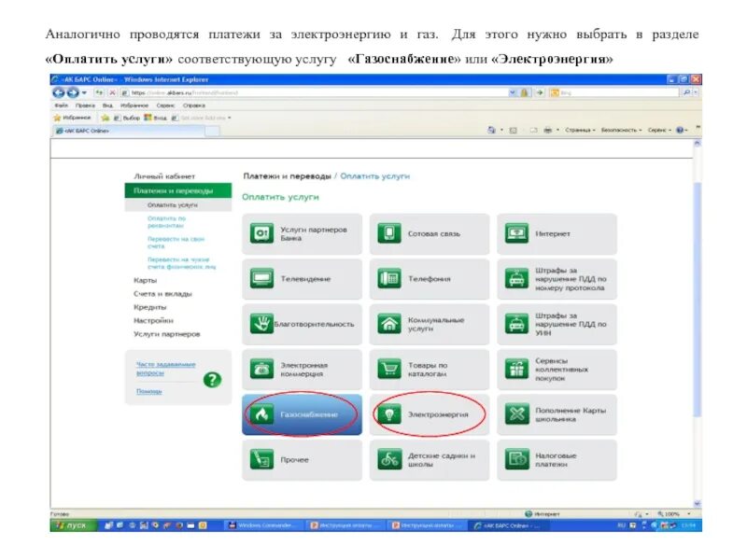Open the Электроэнергия light bulb icon
The width and height of the screenshot is (747, 560).
[389, 414]
